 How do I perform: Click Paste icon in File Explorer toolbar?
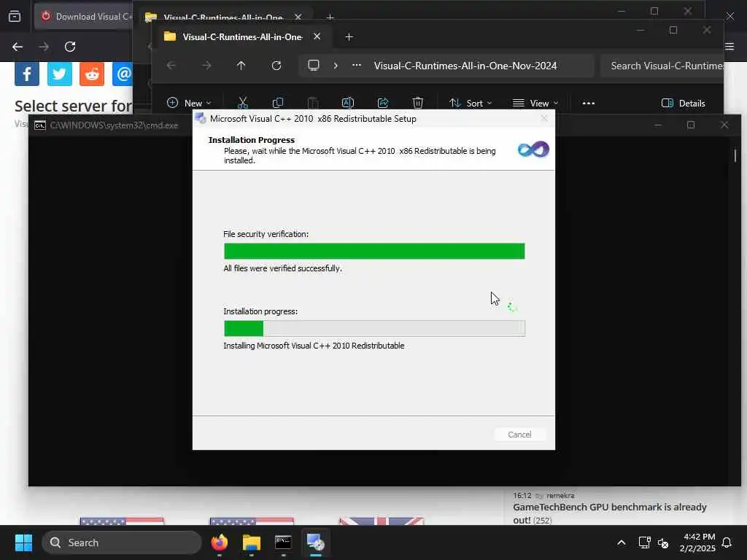pos(312,103)
